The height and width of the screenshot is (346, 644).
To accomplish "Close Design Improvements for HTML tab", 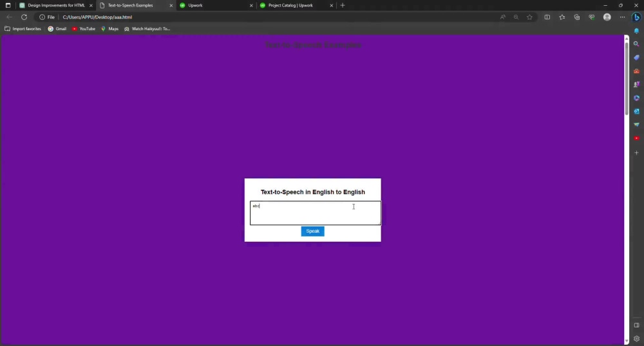I will (x=91, y=5).
